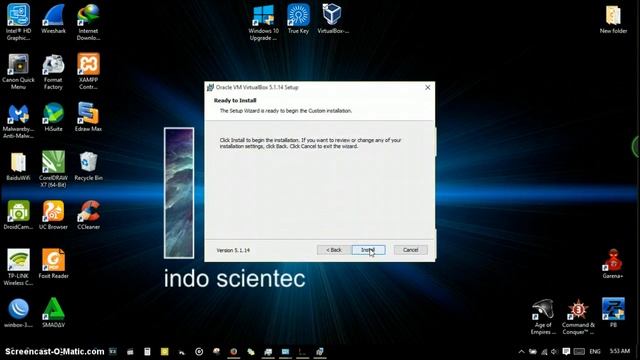The image size is (640, 360).
Task: Open the XAMPP Control Panel shortcut
Action: pyautogui.click(x=88, y=71)
